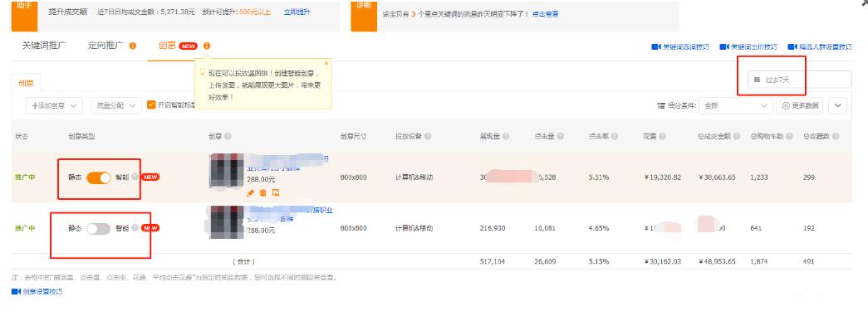The height and width of the screenshot is (316, 868).
Task: Click the 立即提升 link
Action: 297,12
